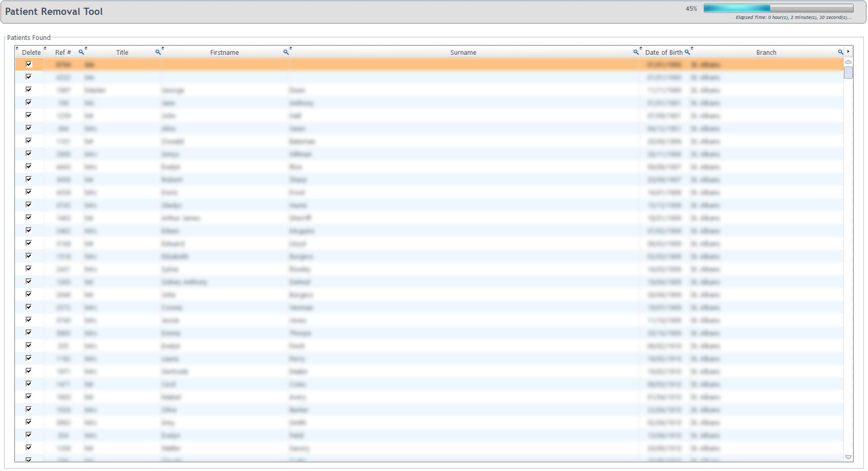Untick Delete checkbox for Arthur James
Screen dimensions: 868x471
tap(29, 218)
